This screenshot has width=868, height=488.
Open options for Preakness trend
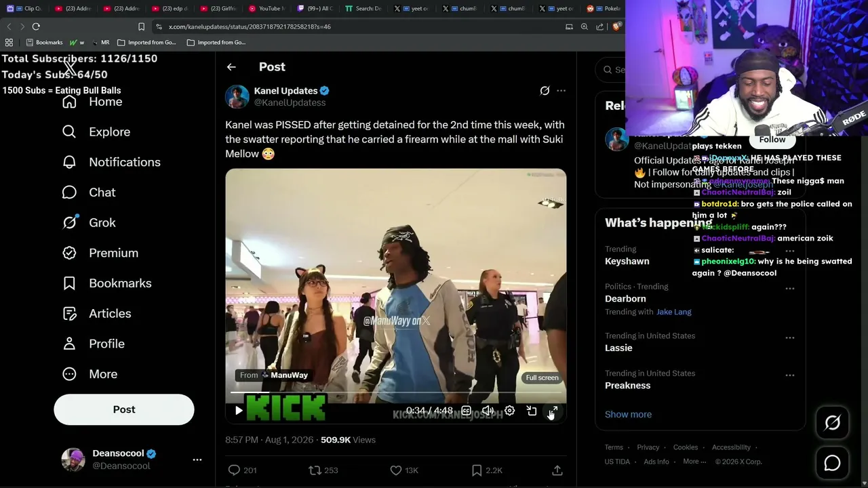pyautogui.click(x=790, y=375)
